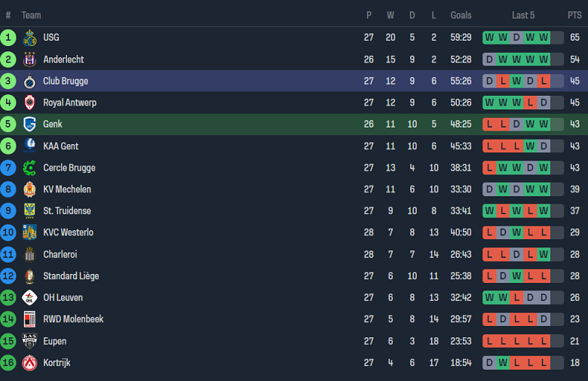Click the RWD Molenbeek team name
The height and width of the screenshot is (381, 588).
pos(73,319)
